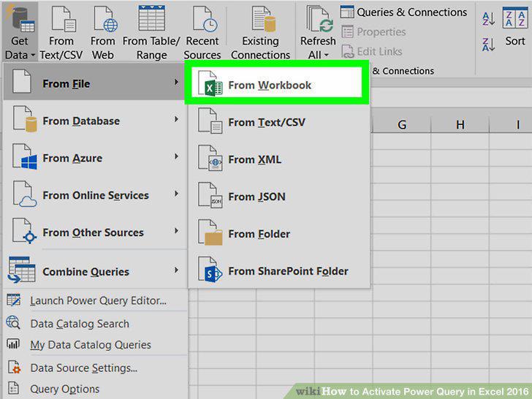Click the Data Source Settings icon
532x399 pixels.
tap(15, 367)
